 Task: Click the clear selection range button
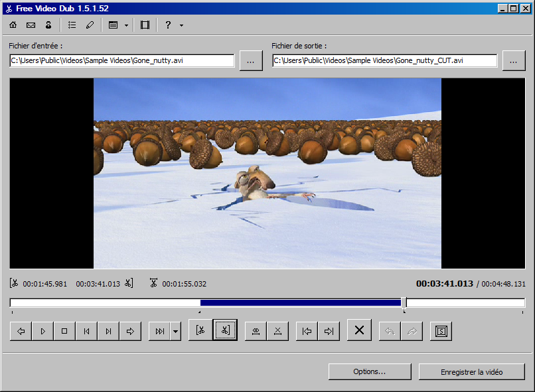pyautogui.click(x=277, y=331)
